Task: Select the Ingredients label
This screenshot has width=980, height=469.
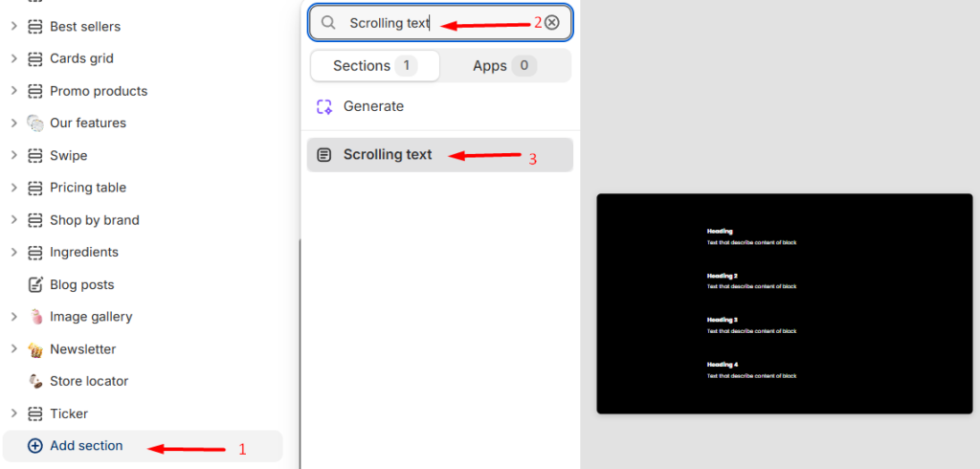Action: [x=84, y=252]
